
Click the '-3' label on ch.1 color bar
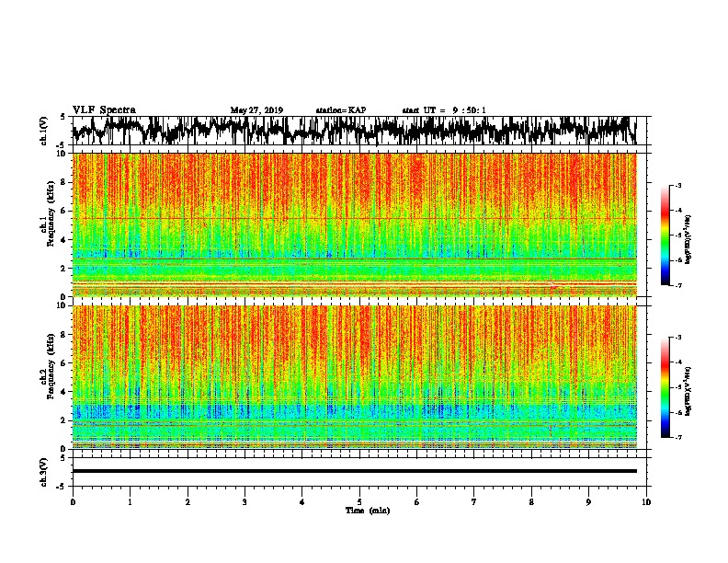tap(677, 185)
